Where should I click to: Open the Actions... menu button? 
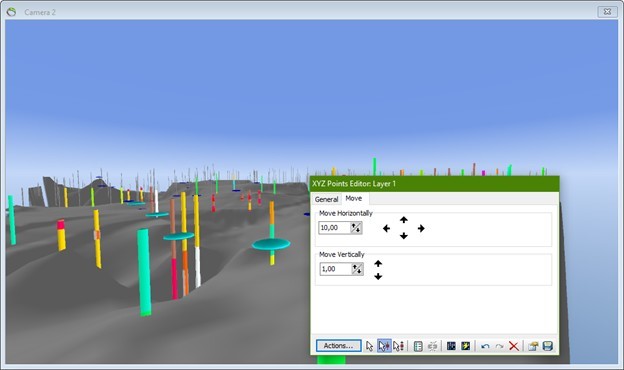coord(338,346)
